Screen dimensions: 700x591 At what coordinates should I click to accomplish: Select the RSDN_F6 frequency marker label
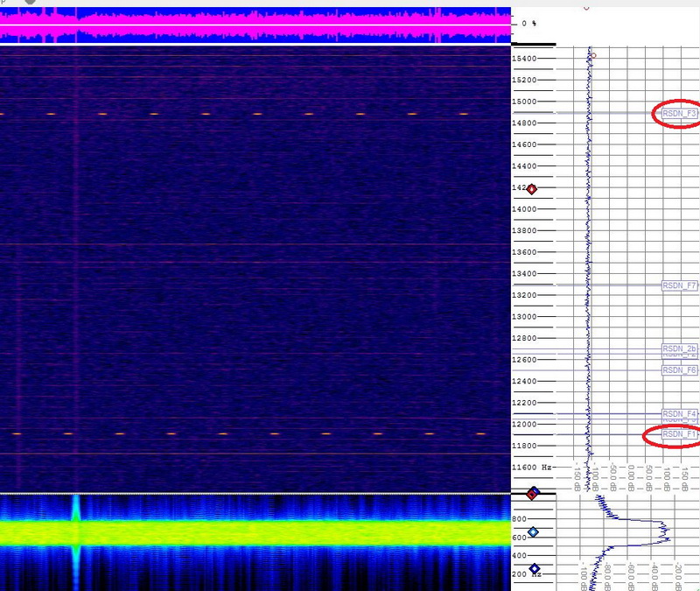(x=679, y=369)
